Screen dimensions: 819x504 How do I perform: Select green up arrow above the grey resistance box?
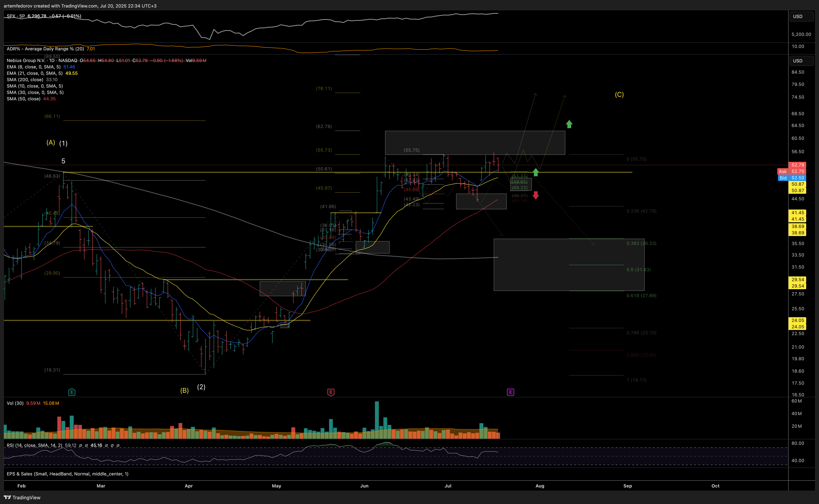point(569,124)
